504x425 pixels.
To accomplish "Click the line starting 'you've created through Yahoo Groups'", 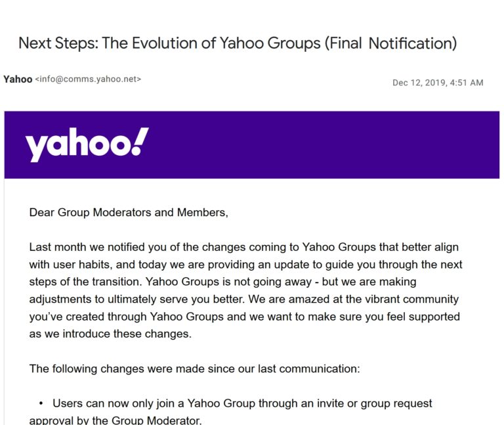I will click(244, 317).
